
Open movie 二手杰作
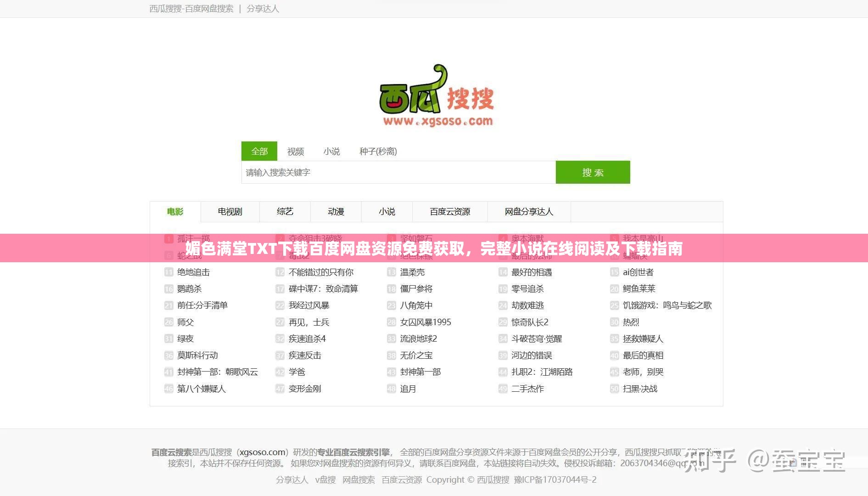(x=527, y=389)
